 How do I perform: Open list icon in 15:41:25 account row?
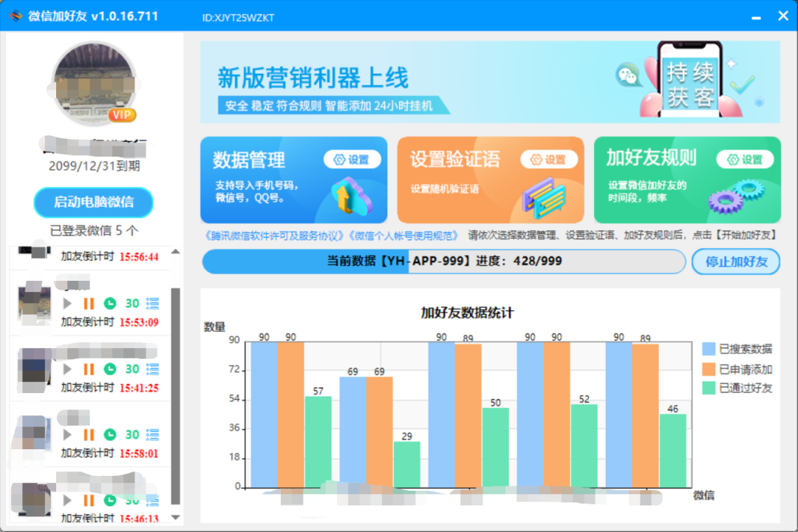point(153,369)
